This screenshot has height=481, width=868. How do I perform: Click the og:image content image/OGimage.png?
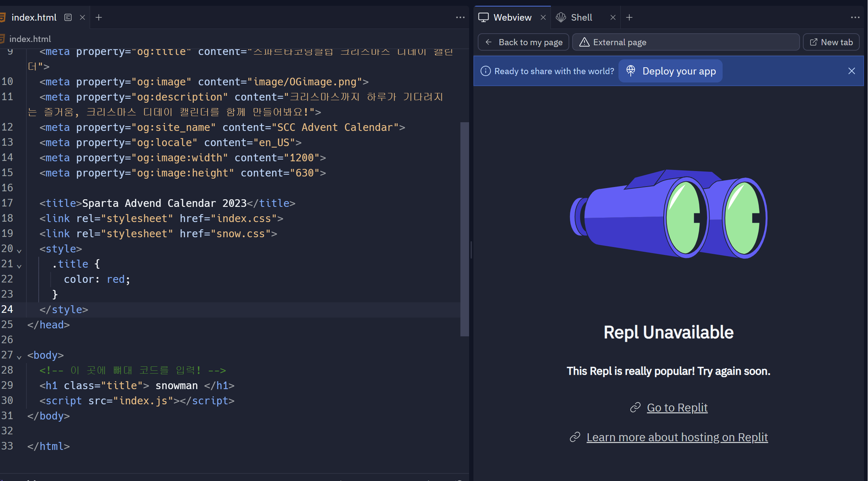(x=305, y=82)
